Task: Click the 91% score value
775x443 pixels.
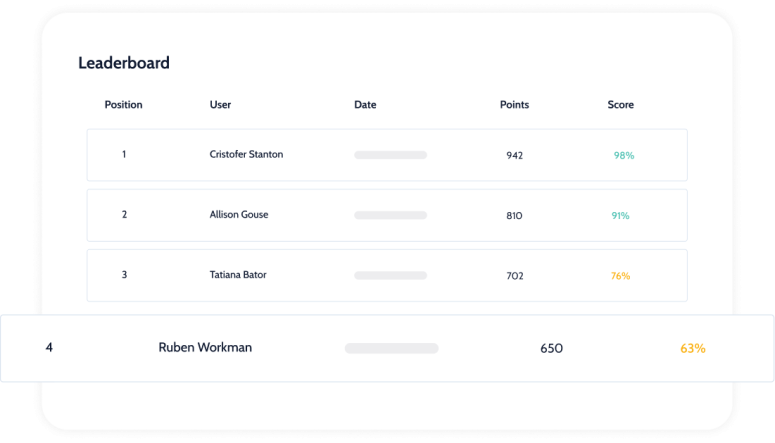Action: coord(620,216)
